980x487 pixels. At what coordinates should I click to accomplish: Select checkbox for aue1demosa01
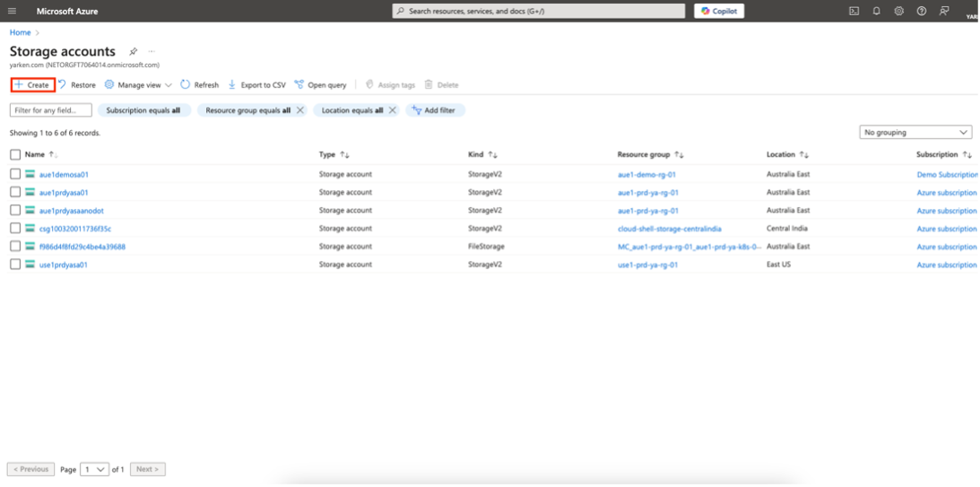tap(15, 174)
